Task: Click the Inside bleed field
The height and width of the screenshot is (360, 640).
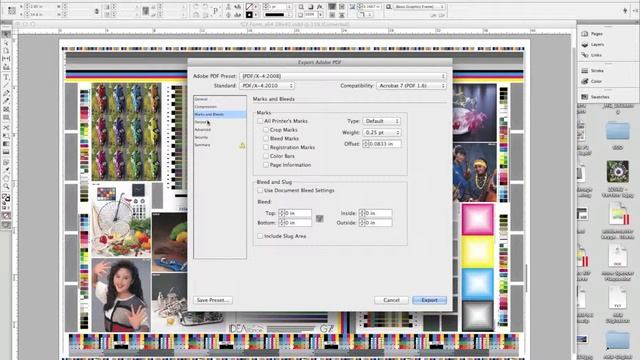Action: click(378, 213)
